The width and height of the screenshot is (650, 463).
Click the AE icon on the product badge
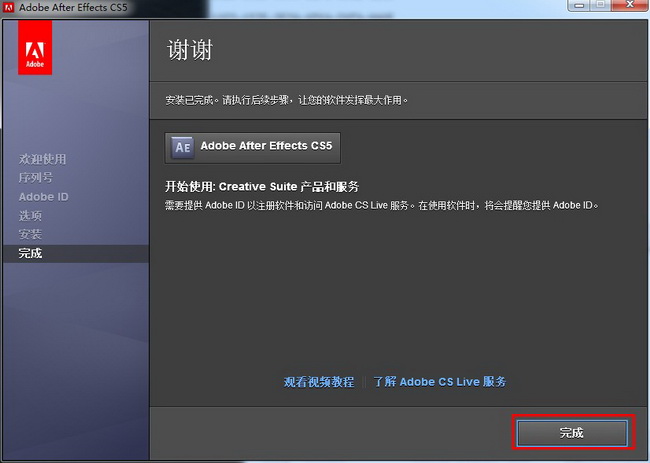[182, 147]
